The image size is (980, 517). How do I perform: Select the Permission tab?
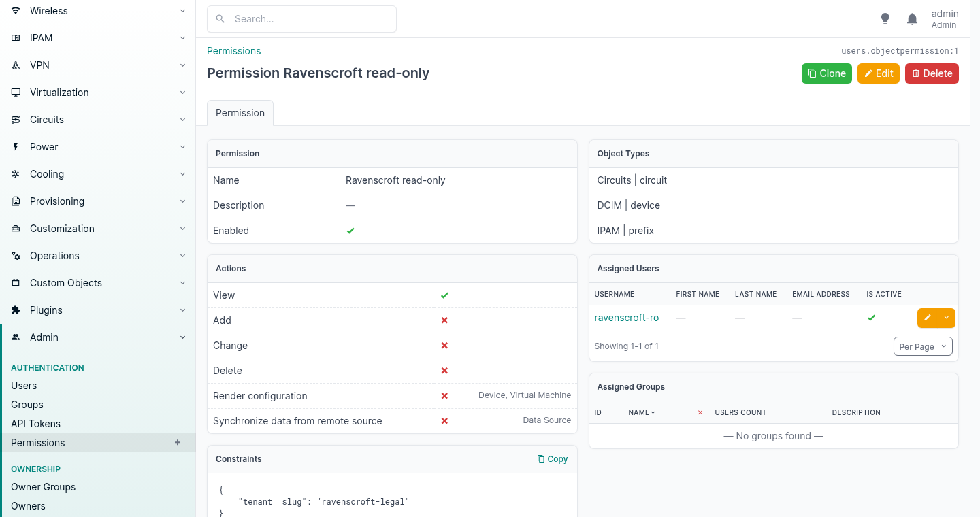point(240,113)
